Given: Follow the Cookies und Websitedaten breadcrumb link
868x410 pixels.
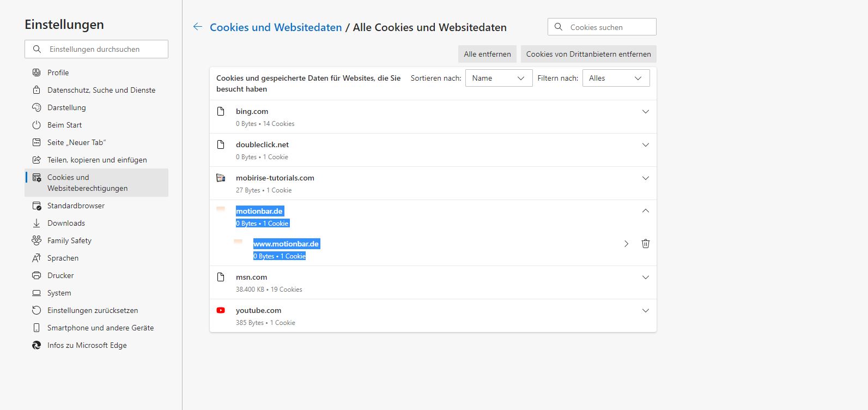Looking at the screenshot, I should [x=276, y=27].
